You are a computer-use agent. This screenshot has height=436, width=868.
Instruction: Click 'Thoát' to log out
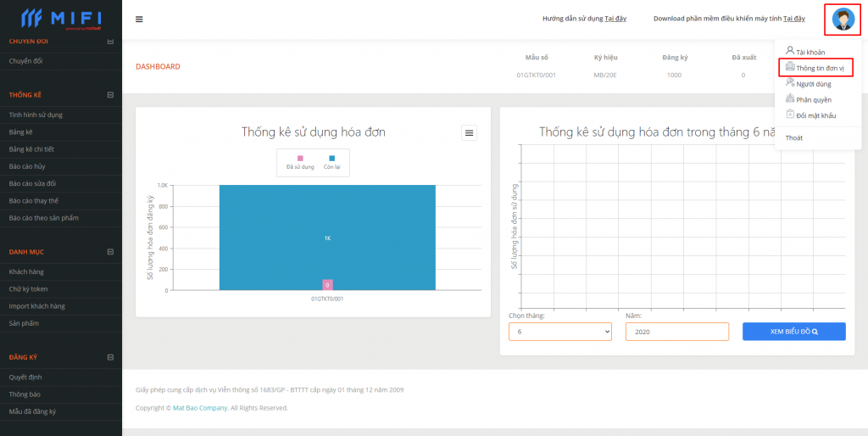(794, 137)
